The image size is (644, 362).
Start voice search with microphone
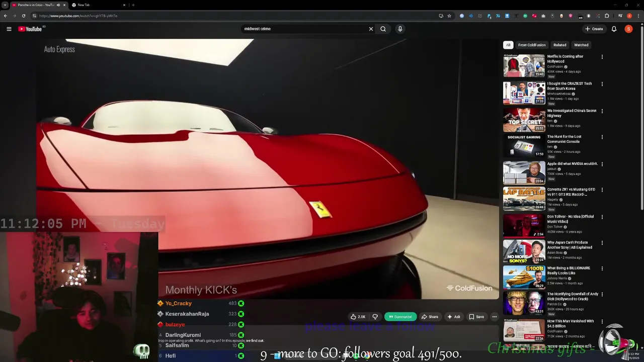click(x=400, y=29)
